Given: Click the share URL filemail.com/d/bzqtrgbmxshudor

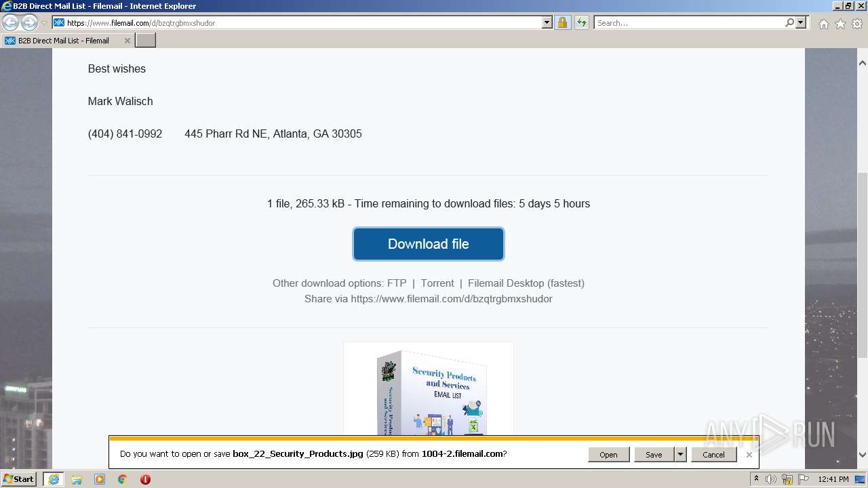Looking at the screenshot, I should click(452, 299).
